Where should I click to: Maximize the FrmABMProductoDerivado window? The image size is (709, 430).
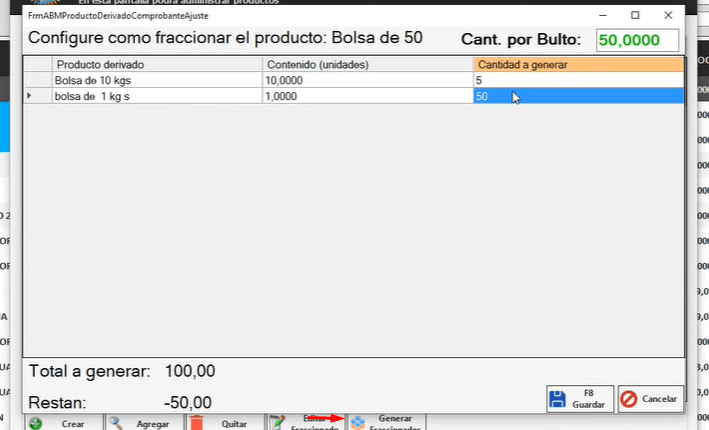click(x=635, y=15)
